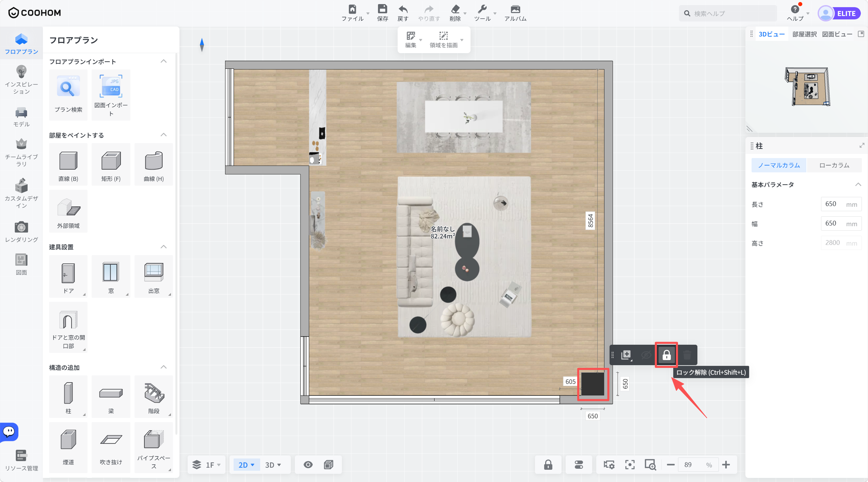Click the duplicate icon in floating toolbar
868x482 pixels.
(626, 355)
